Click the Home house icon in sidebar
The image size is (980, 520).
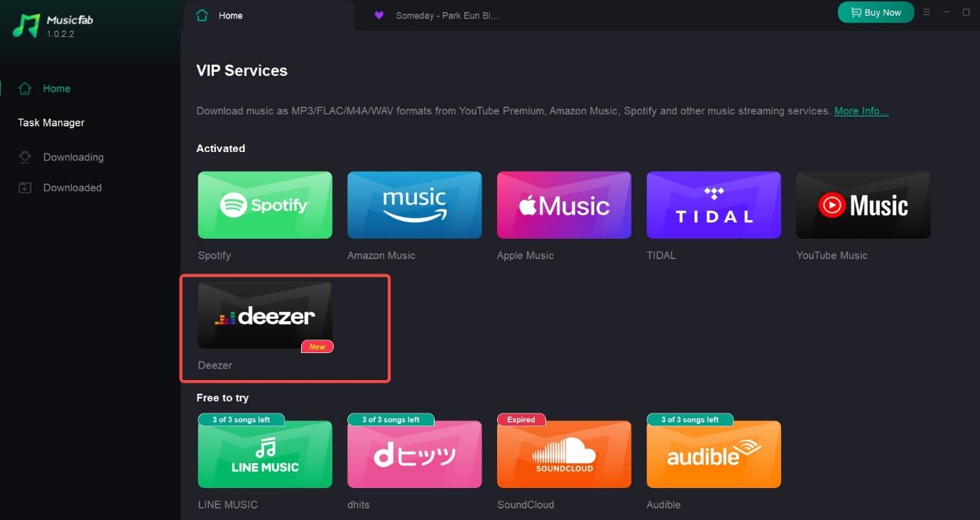pos(25,89)
